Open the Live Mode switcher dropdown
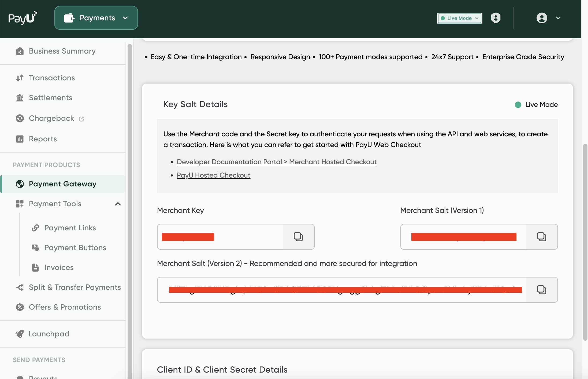This screenshot has height=379, width=588. 460,18
